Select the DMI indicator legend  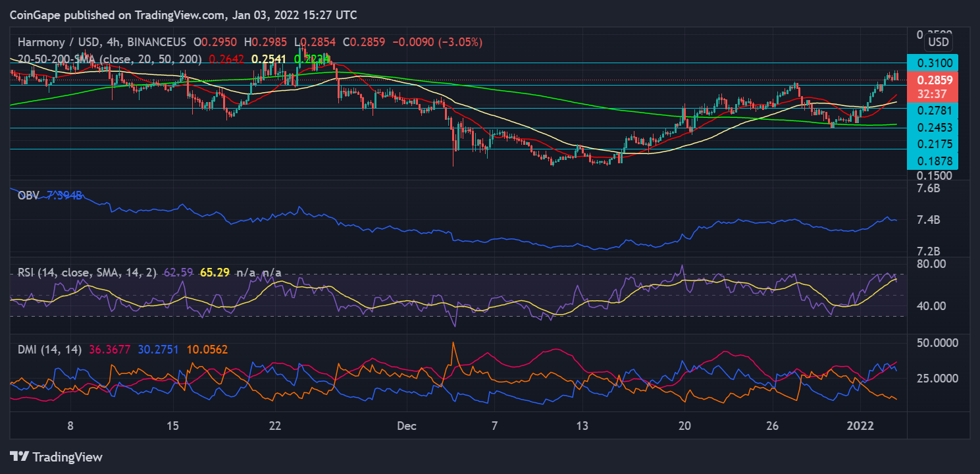[49, 350]
